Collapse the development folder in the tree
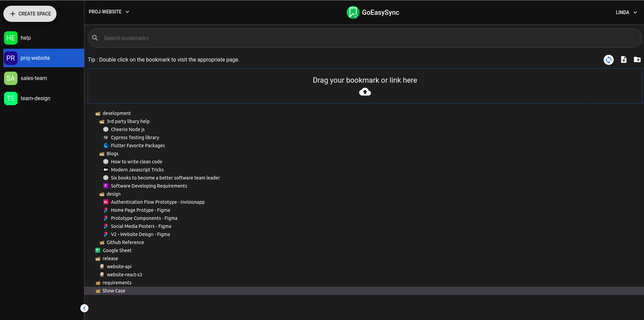This screenshot has width=644, height=320. pos(98,113)
